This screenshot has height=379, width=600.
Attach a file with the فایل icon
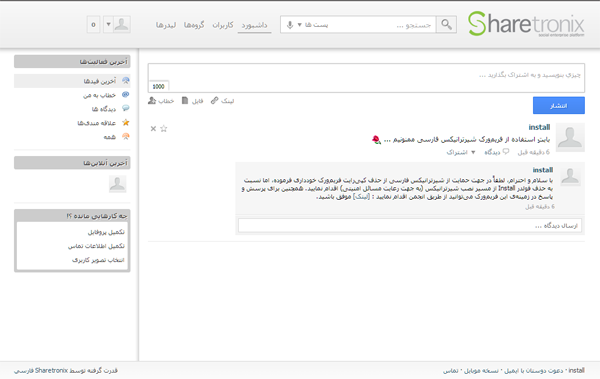(x=192, y=101)
